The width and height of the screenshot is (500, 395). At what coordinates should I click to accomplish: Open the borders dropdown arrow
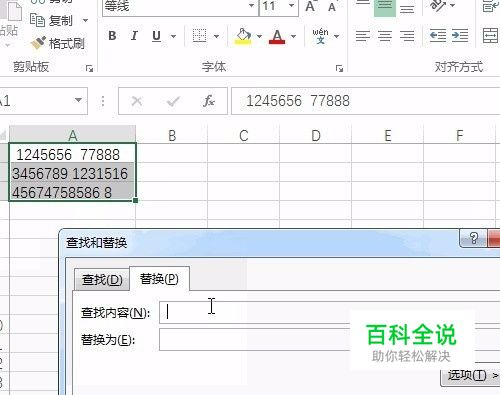click(216, 36)
